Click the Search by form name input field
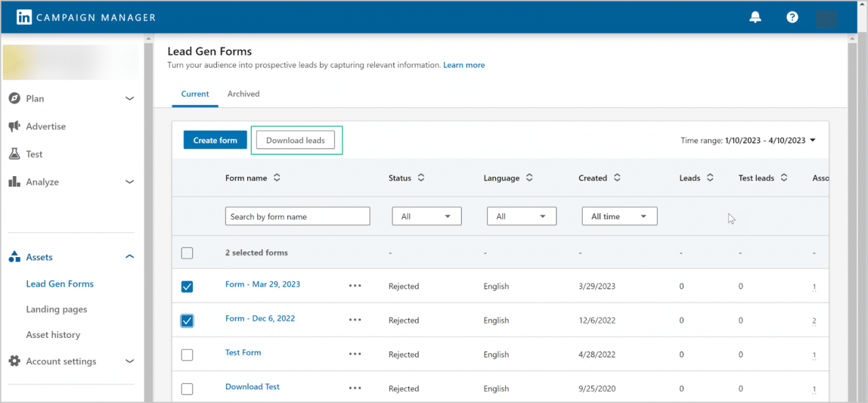This screenshot has width=868, height=403. (297, 216)
